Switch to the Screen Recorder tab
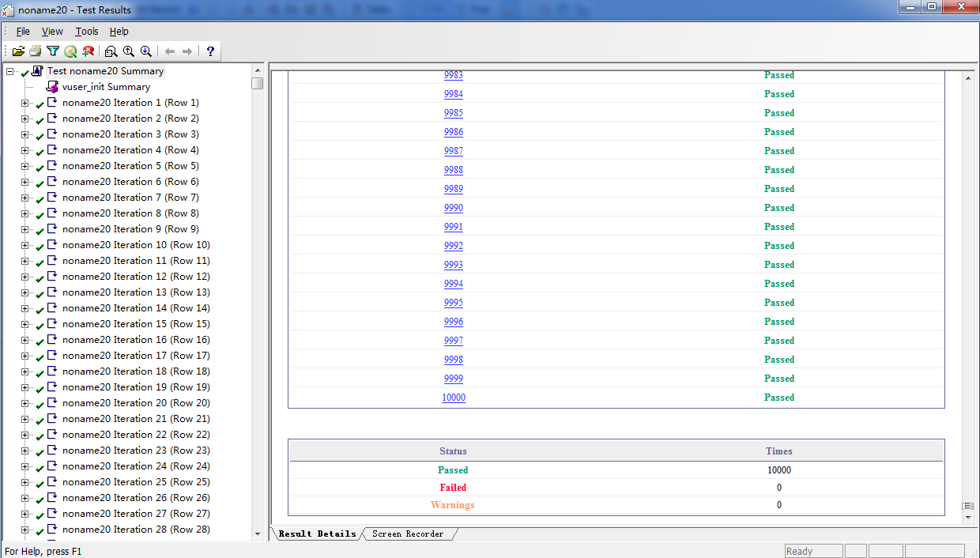Screen dimensions: 980x558 point(408,534)
